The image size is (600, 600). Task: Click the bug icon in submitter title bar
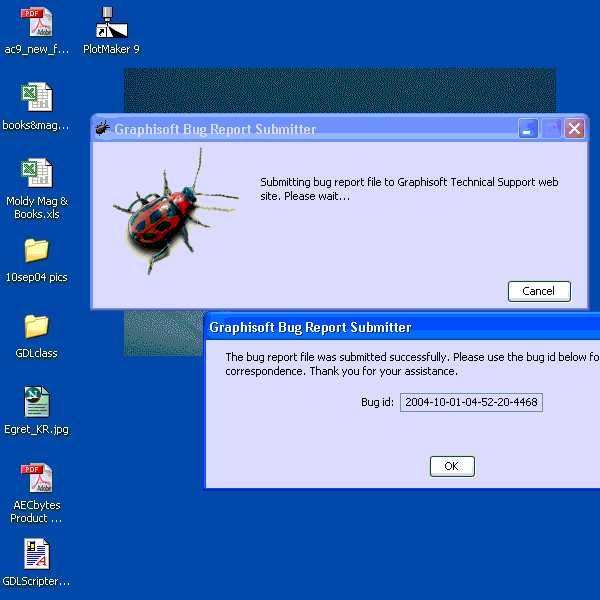pos(102,128)
